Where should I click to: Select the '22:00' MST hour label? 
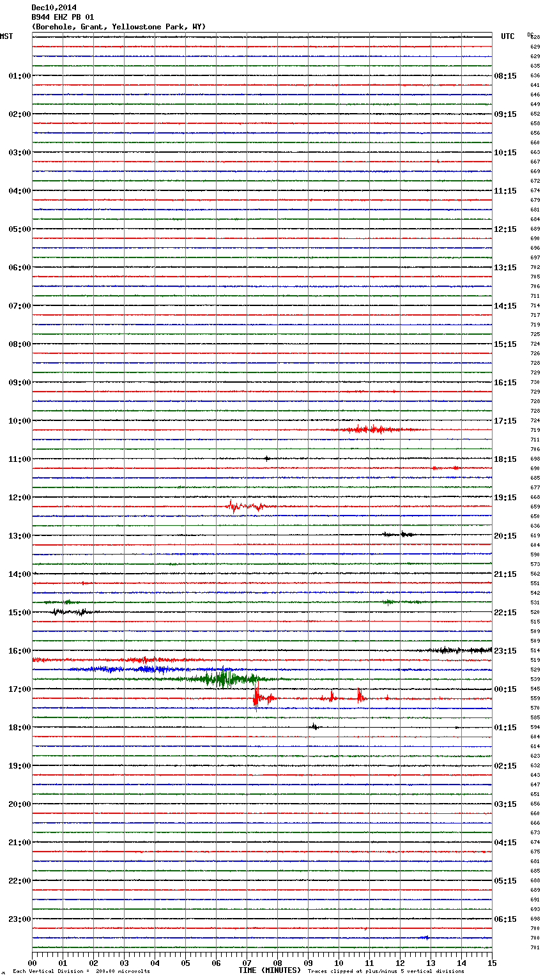(x=20, y=881)
